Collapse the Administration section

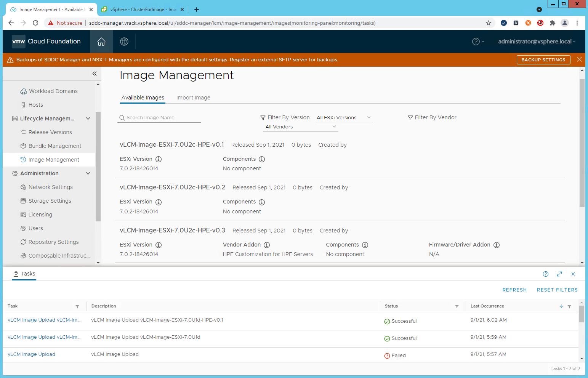pyautogui.click(x=88, y=173)
